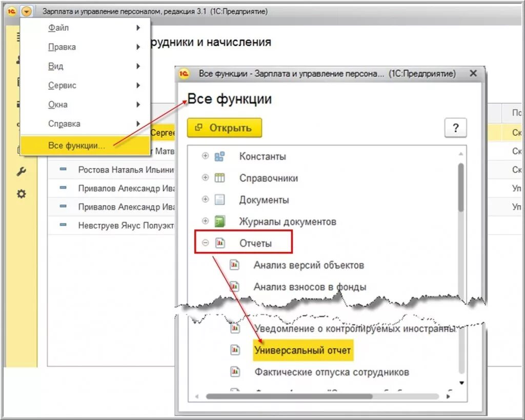Click the Константы icon

[219, 156]
